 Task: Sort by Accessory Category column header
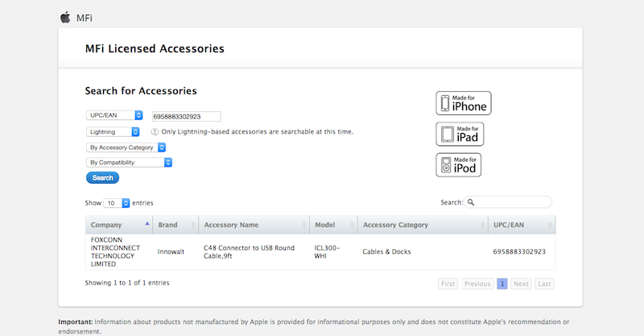pyautogui.click(x=423, y=225)
